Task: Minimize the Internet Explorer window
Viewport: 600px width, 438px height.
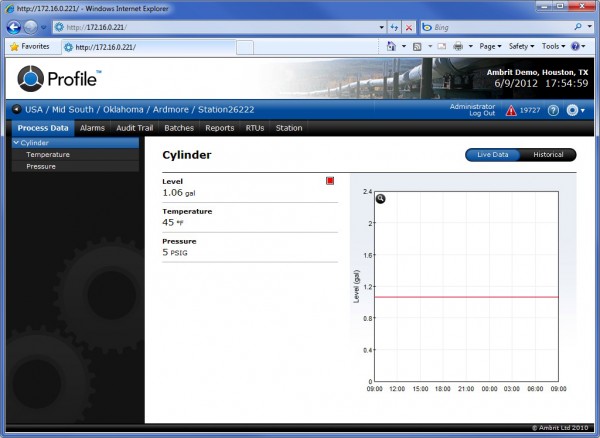Action: click(x=545, y=6)
